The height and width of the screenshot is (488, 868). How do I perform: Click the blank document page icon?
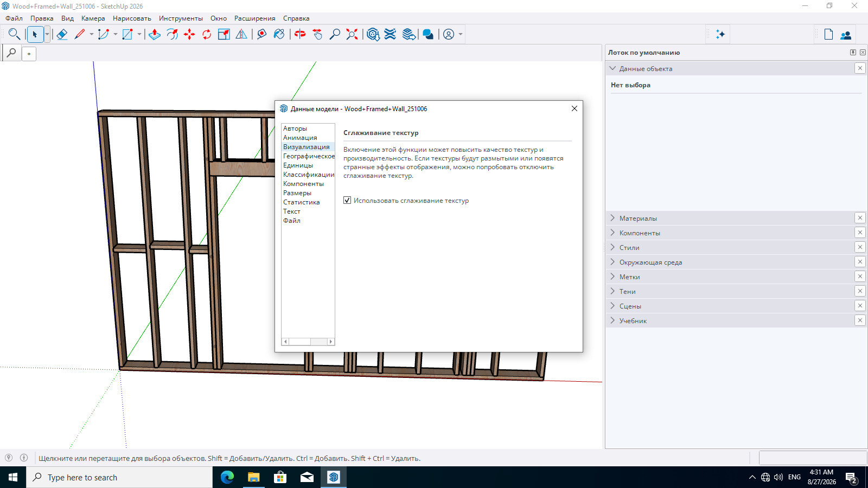pos(828,34)
